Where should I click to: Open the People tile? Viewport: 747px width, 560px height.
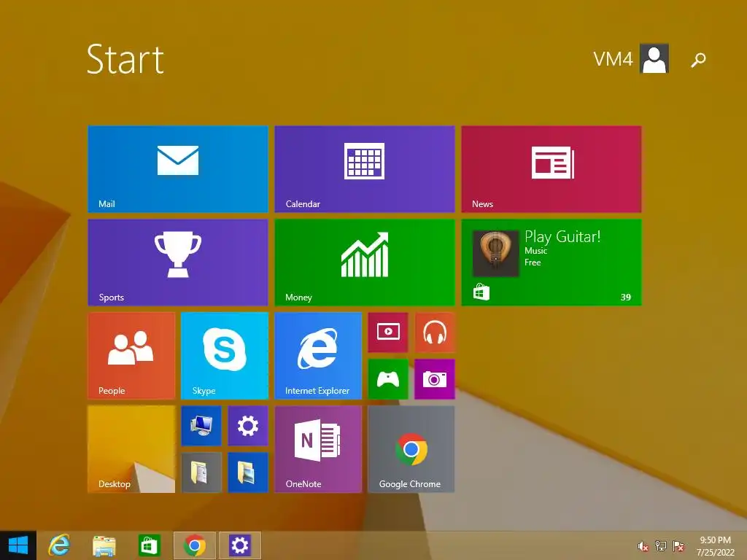pyautogui.click(x=131, y=356)
